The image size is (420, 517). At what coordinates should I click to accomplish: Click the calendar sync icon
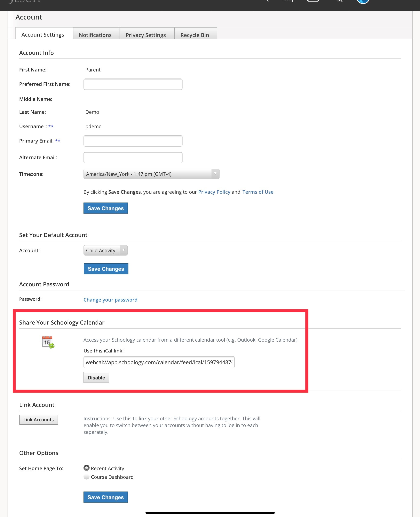(x=48, y=342)
